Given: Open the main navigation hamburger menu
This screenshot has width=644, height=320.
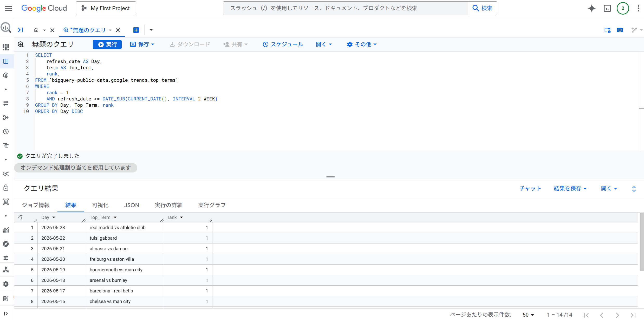Looking at the screenshot, I should coord(9,8).
